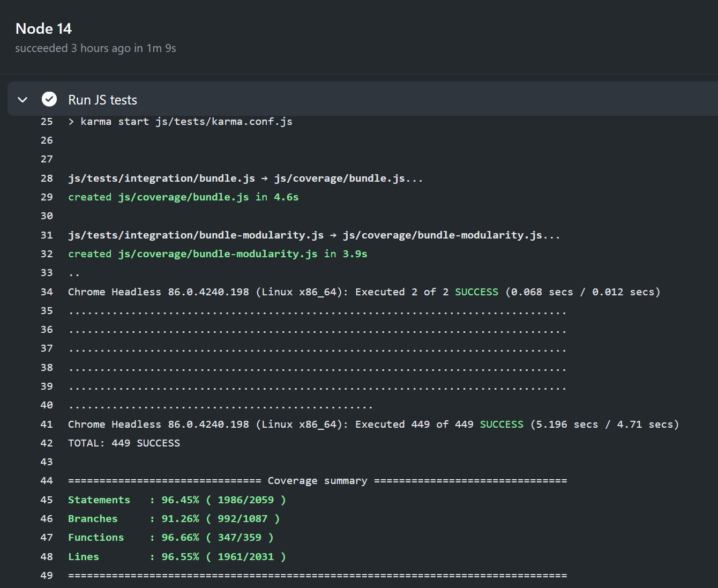Go to log line number 48

47,557
